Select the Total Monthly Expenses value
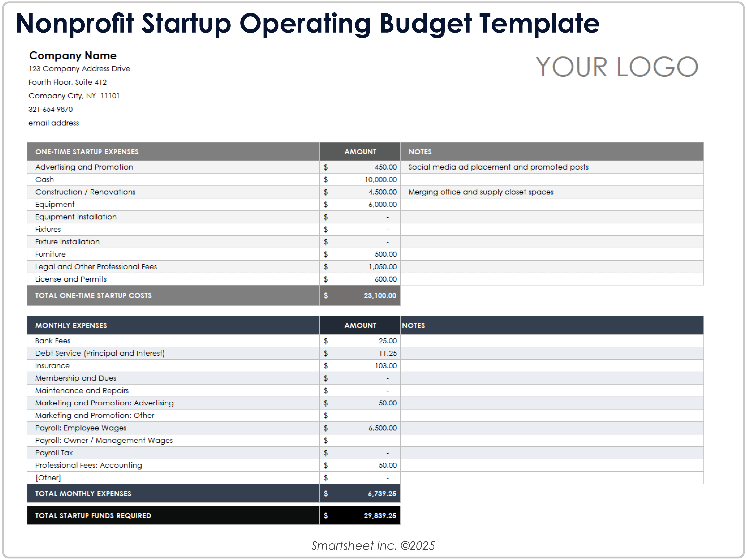 click(x=382, y=494)
